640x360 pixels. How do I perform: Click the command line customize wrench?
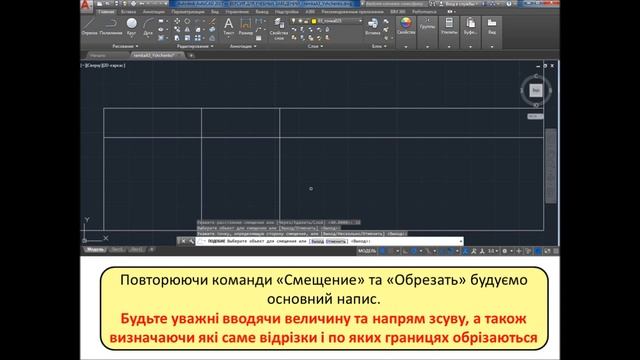191,241
